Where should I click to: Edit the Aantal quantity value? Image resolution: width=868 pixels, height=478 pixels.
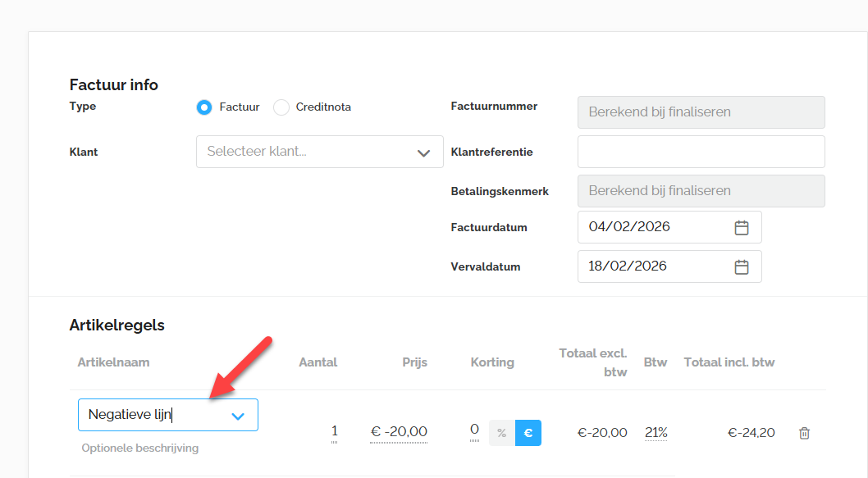[x=334, y=431]
